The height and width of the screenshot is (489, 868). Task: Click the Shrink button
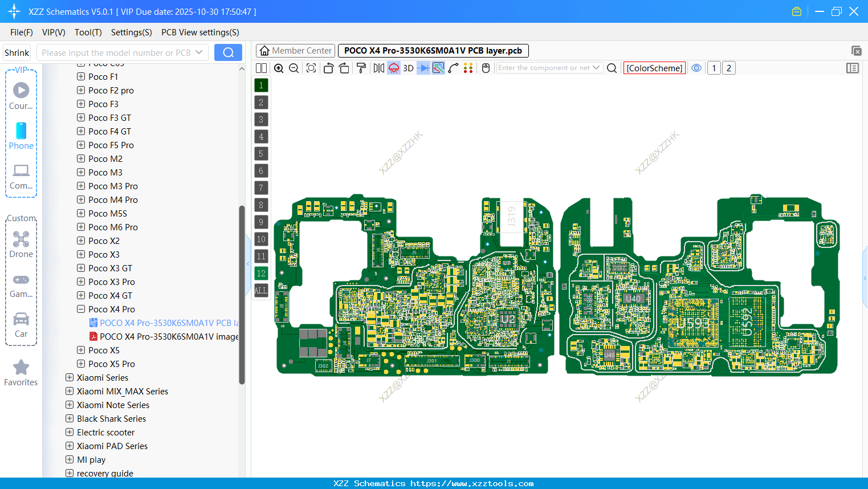click(17, 52)
